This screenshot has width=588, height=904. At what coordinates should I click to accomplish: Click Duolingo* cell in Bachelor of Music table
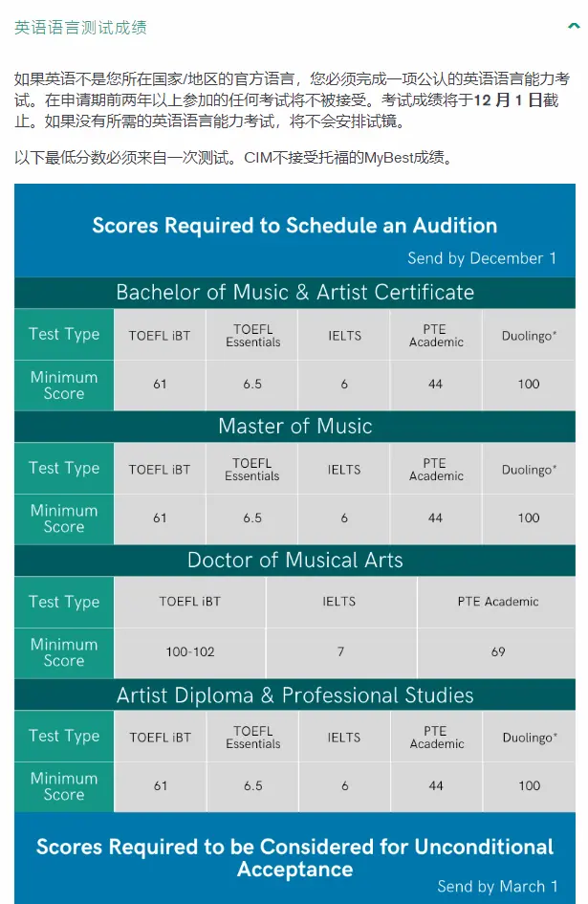click(529, 336)
